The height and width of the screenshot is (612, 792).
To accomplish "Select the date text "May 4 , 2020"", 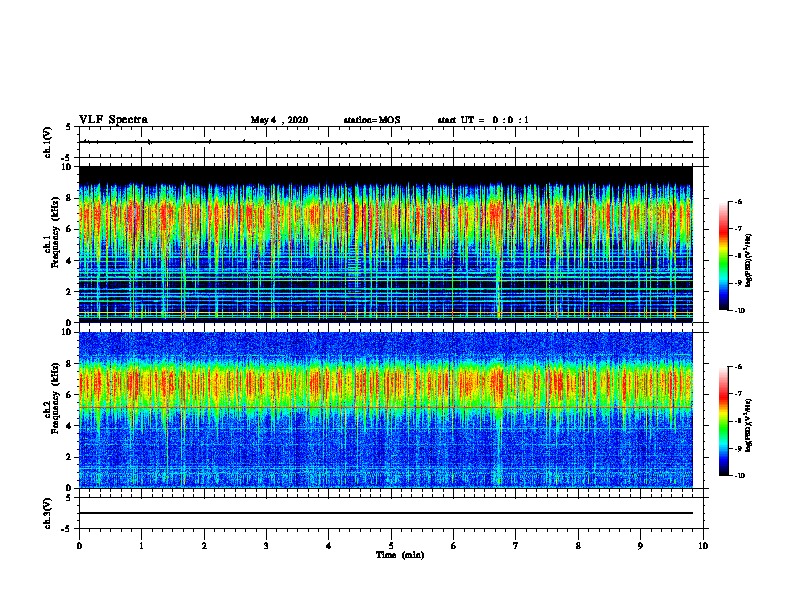I will point(279,120).
